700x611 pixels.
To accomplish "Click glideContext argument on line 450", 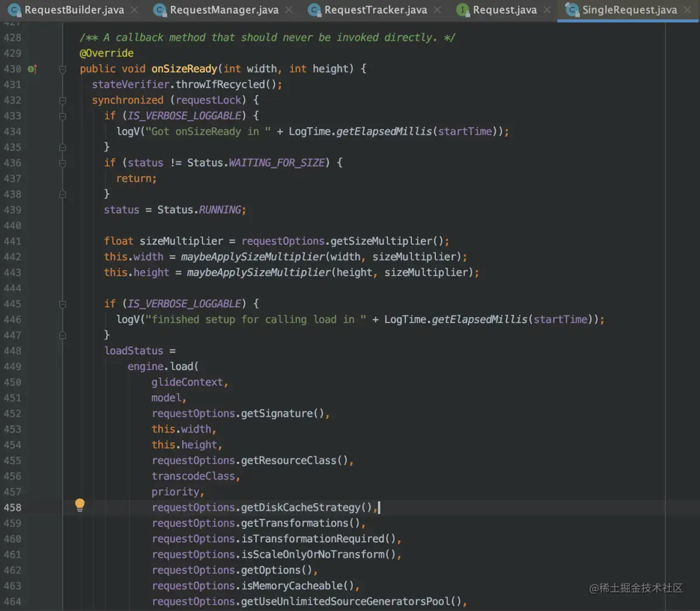I will pos(187,382).
